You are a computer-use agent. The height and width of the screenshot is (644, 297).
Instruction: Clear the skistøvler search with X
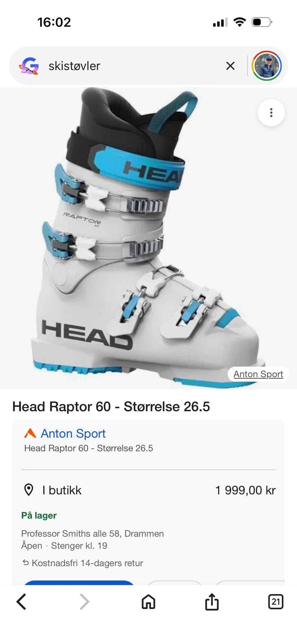coord(230,66)
